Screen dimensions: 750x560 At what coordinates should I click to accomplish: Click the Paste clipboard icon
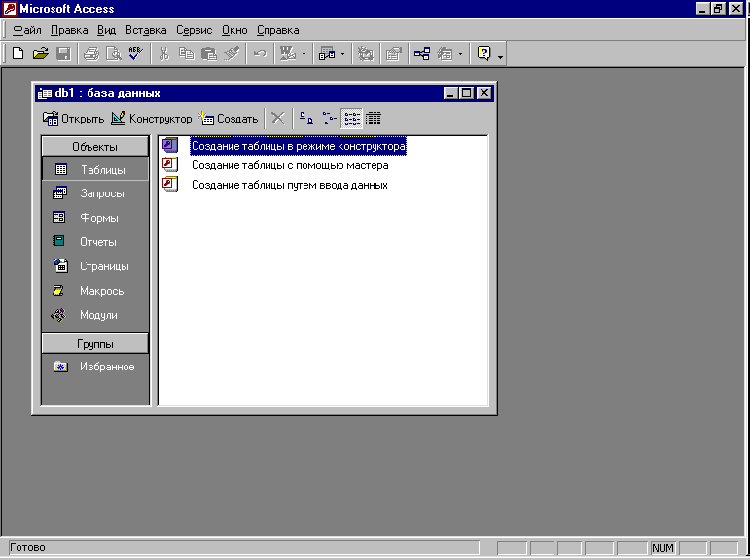click(209, 53)
